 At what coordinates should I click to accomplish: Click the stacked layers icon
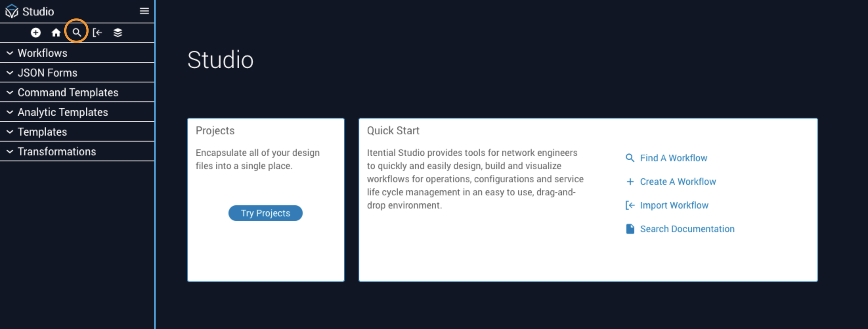point(118,33)
